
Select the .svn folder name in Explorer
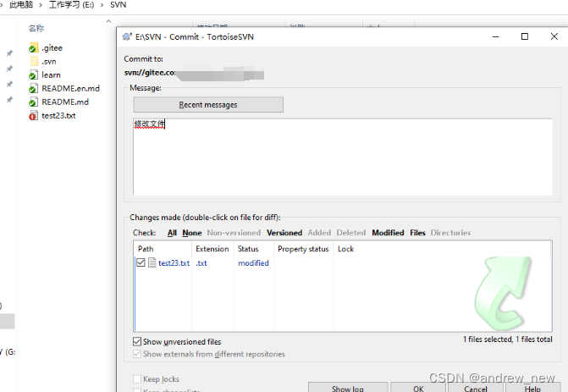(x=49, y=62)
